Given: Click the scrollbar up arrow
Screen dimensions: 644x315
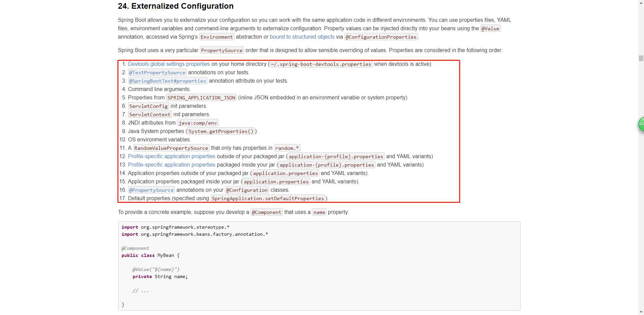Looking at the screenshot, I should click(641, 3).
